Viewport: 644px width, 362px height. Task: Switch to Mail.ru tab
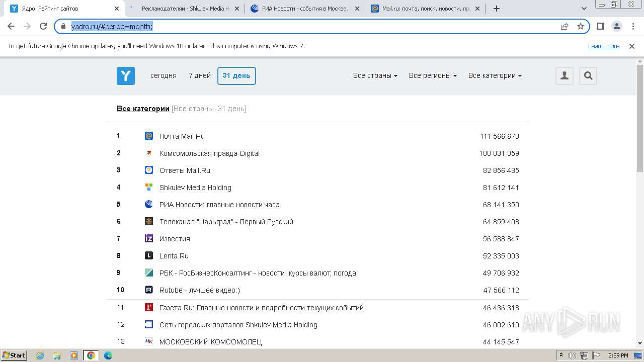pos(425,9)
